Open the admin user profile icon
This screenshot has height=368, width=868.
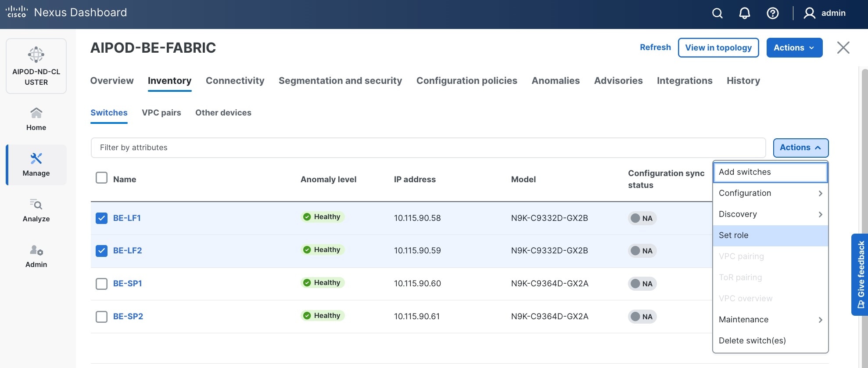(x=809, y=13)
